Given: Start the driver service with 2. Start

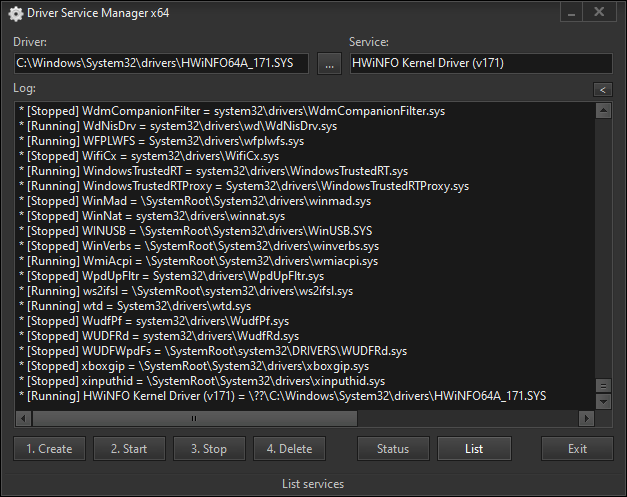Looking at the screenshot, I should tap(129, 449).
